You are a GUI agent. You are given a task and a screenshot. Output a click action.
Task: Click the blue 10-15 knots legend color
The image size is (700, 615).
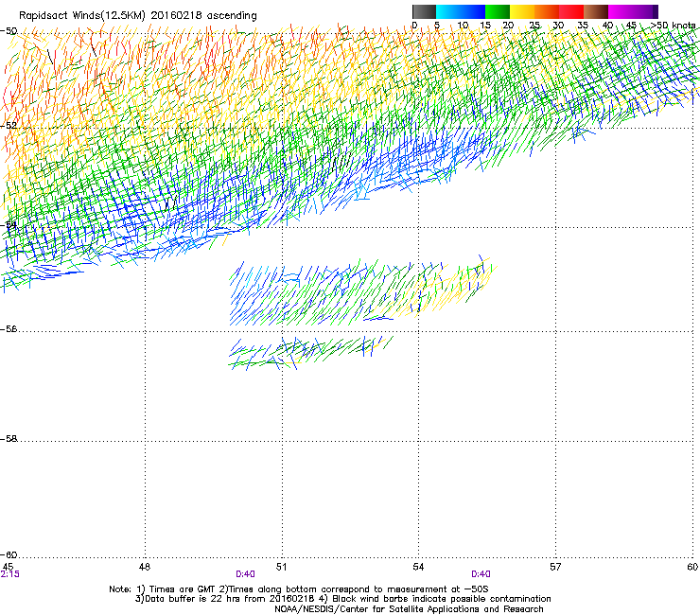[x=473, y=11]
